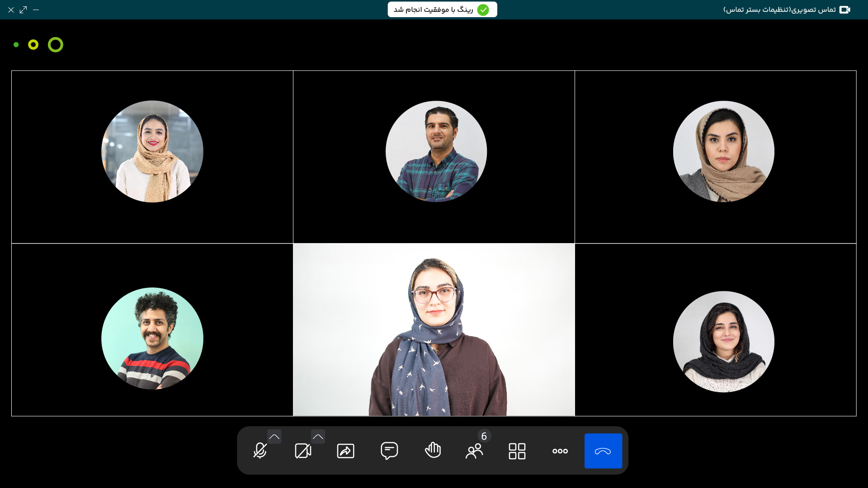Change the grid layout view

click(517, 451)
